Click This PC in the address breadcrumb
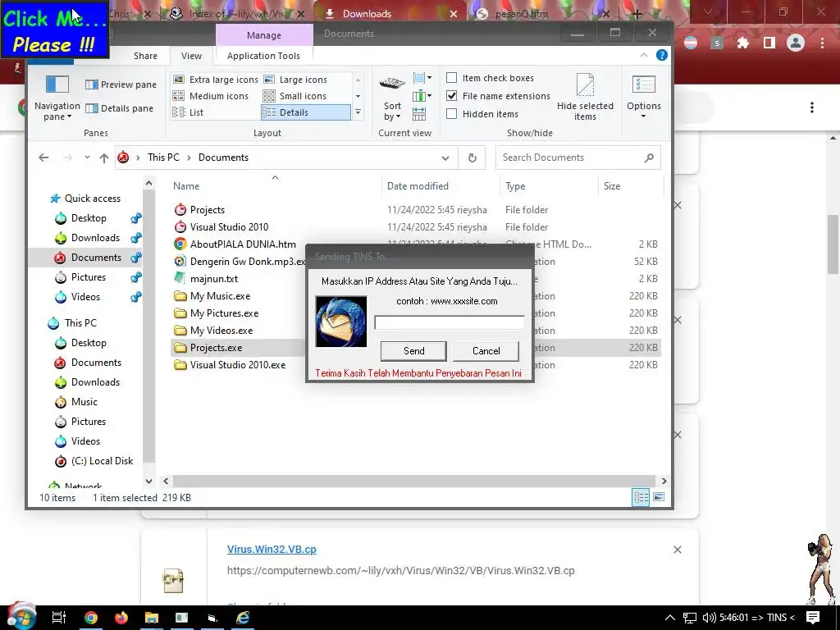The height and width of the screenshot is (630, 840). [163, 157]
